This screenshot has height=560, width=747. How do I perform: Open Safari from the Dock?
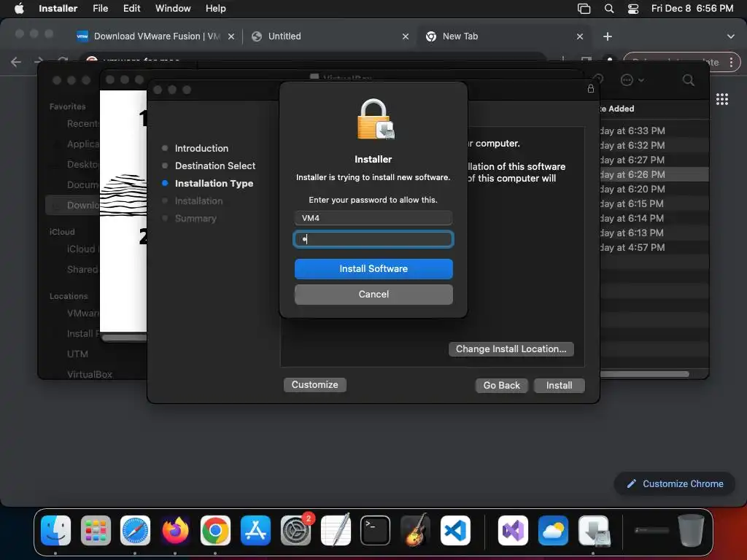tap(135, 531)
